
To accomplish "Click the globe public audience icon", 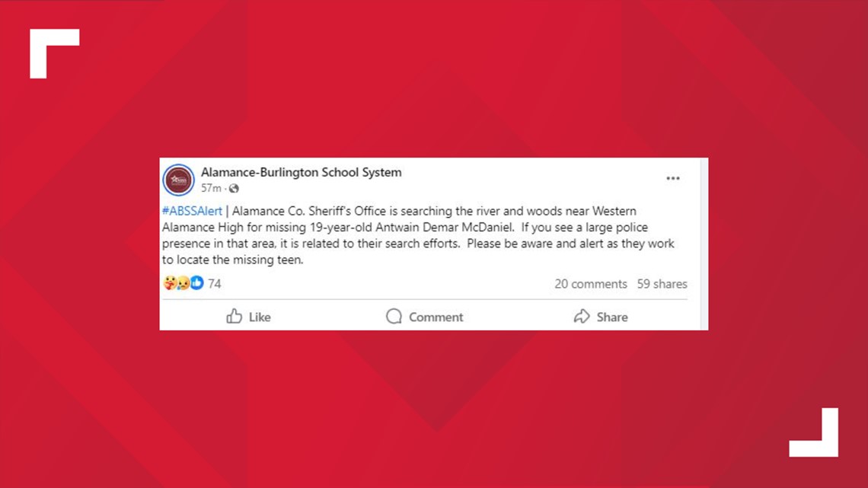I will (235, 189).
